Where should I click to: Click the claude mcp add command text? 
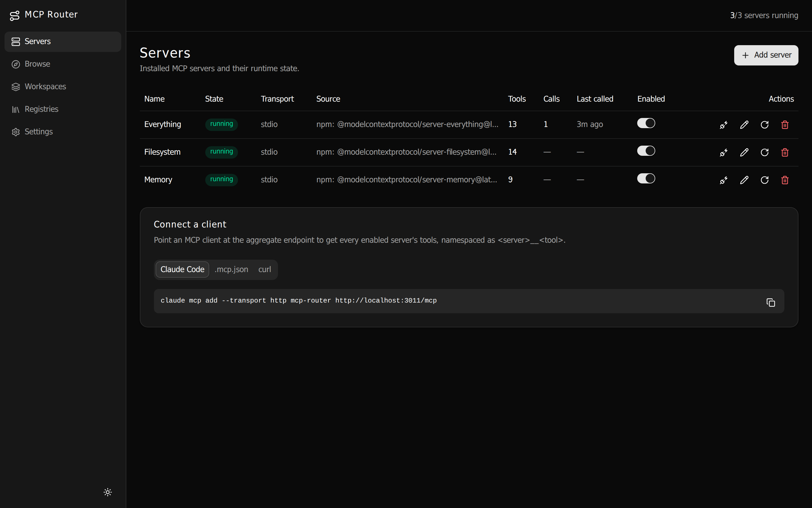299,301
